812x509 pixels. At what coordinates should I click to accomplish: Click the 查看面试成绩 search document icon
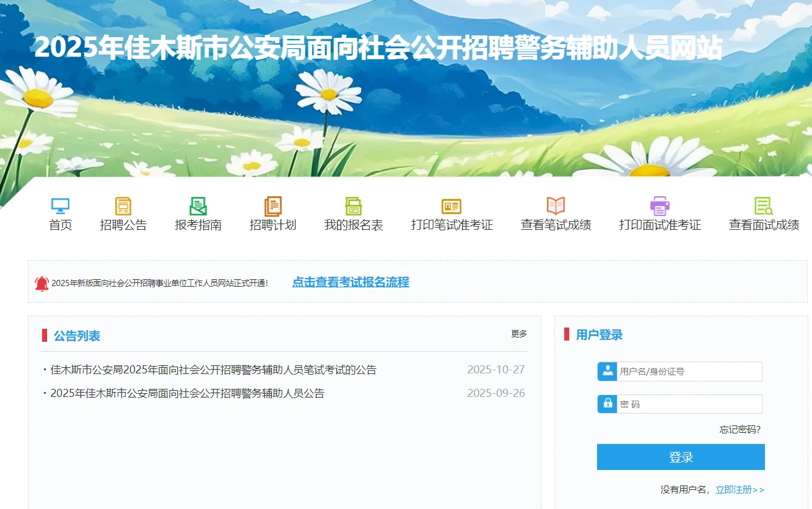click(x=764, y=206)
